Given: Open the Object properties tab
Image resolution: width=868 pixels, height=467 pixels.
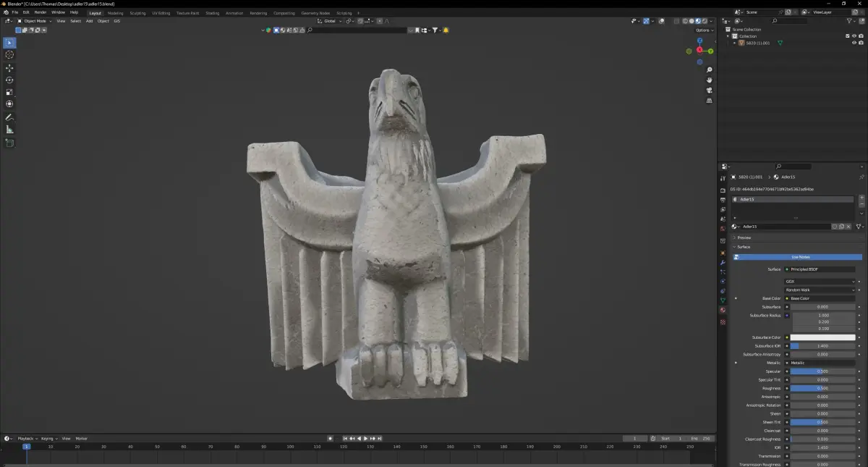Looking at the screenshot, I should [x=723, y=253].
